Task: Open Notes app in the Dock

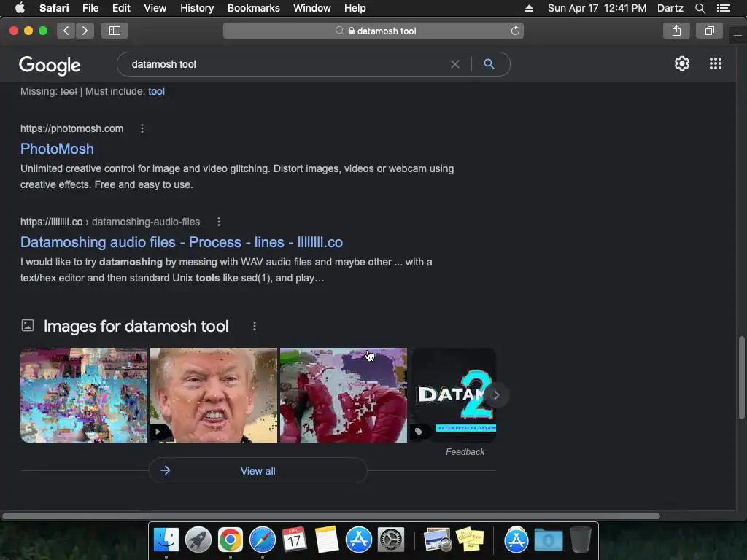Action: (x=327, y=540)
